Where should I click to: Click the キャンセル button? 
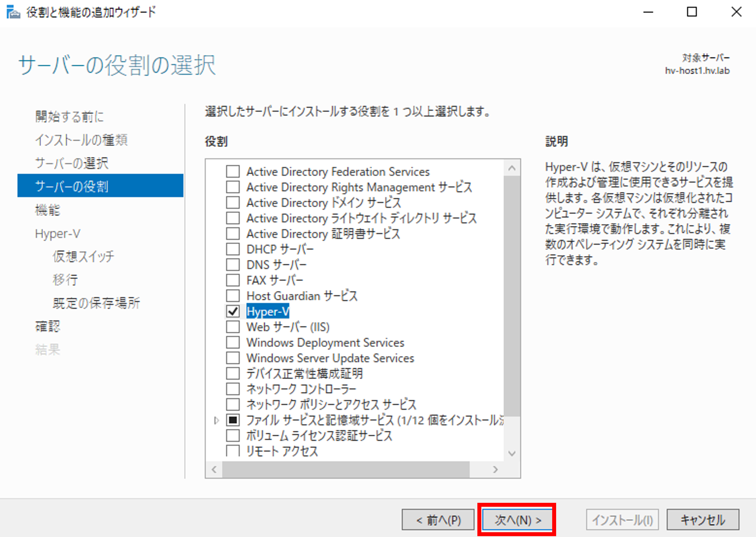click(x=703, y=520)
